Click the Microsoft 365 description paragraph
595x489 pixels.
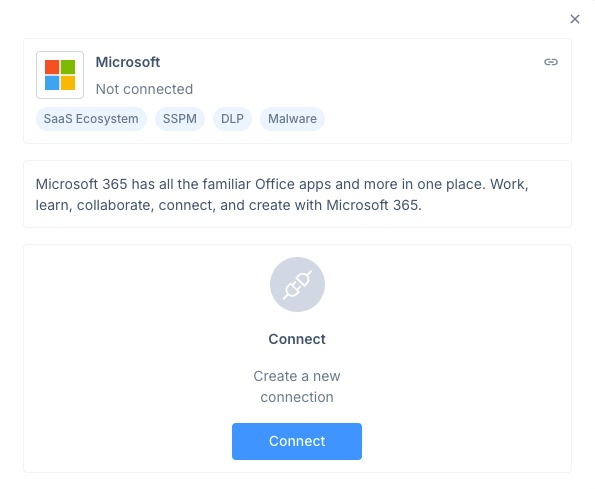tap(282, 195)
